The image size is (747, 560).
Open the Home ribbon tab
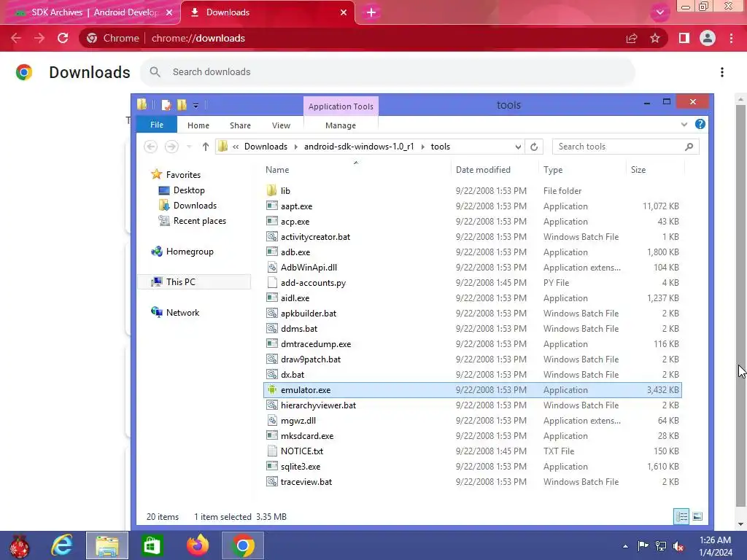(198, 125)
